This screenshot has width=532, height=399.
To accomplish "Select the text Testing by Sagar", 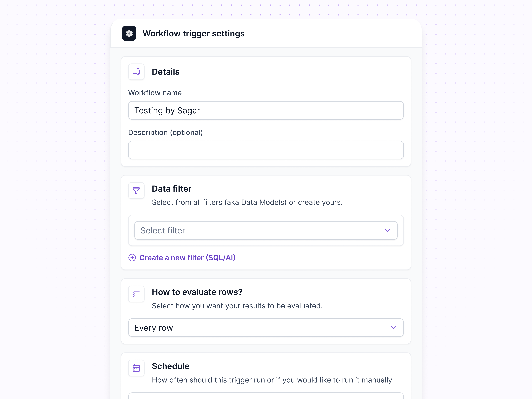I will pyautogui.click(x=167, y=110).
